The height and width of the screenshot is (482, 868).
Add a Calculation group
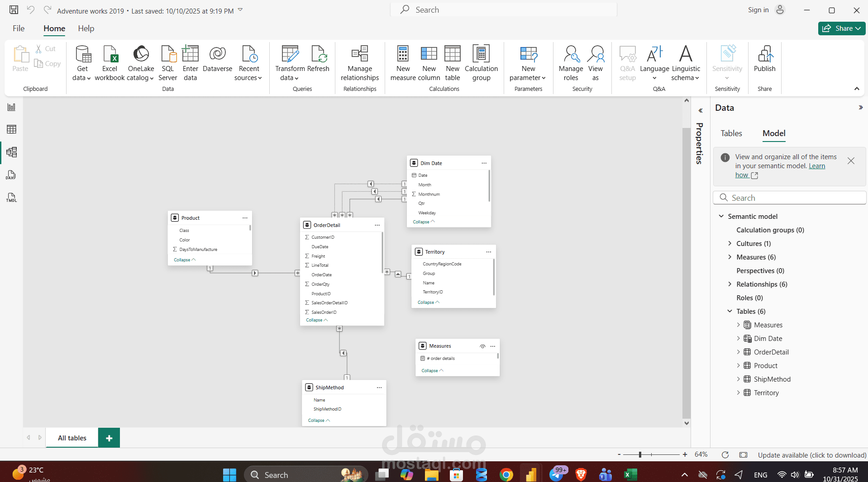[x=481, y=63]
